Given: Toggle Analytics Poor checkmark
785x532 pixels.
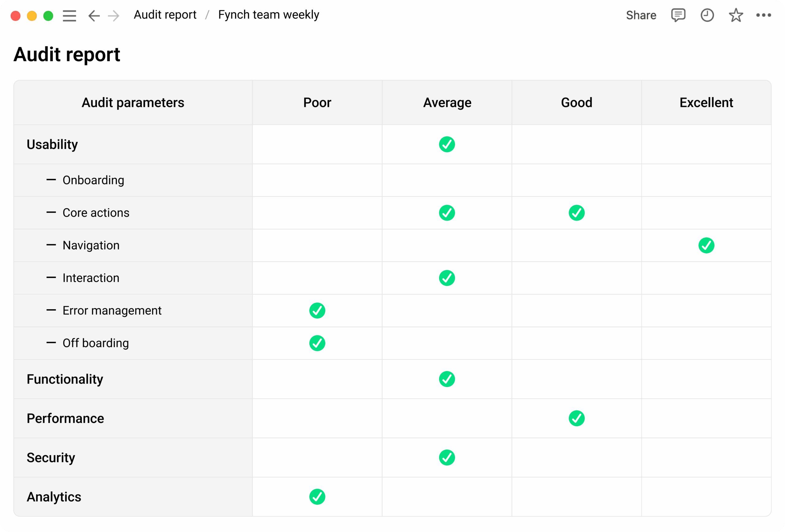Looking at the screenshot, I should [317, 497].
